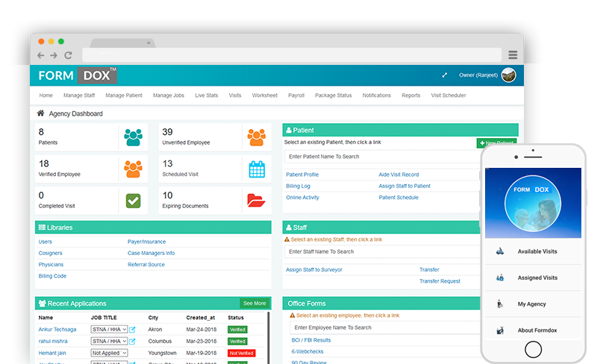Click the edit icon in Ankur Techsaga row

point(132,330)
